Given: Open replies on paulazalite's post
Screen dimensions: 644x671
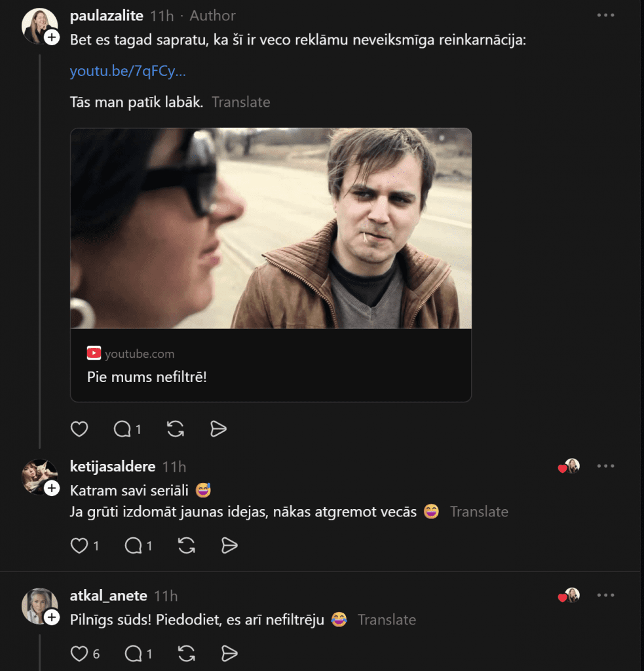Looking at the screenshot, I should point(123,429).
